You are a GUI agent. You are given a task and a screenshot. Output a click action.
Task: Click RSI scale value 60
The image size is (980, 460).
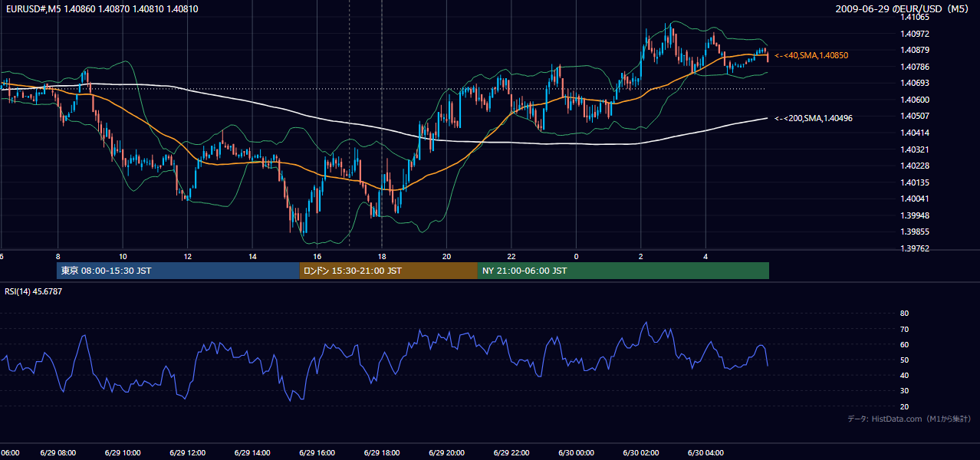click(905, 344)
